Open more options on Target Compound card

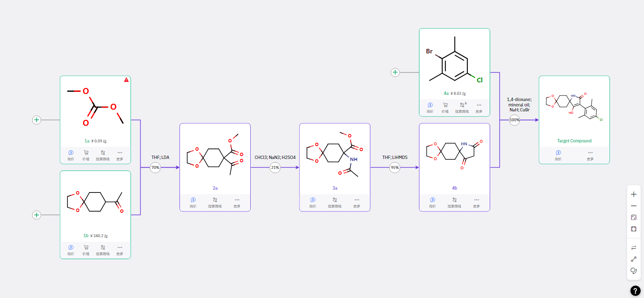point(590,153)
